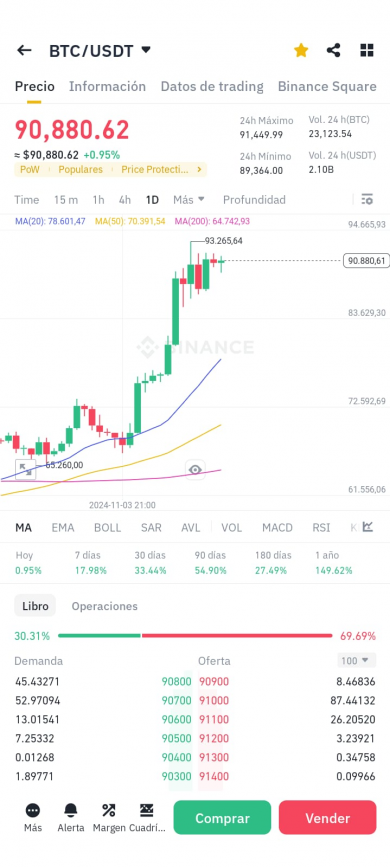Expand chart to fullscreen icon

point(25,469)
